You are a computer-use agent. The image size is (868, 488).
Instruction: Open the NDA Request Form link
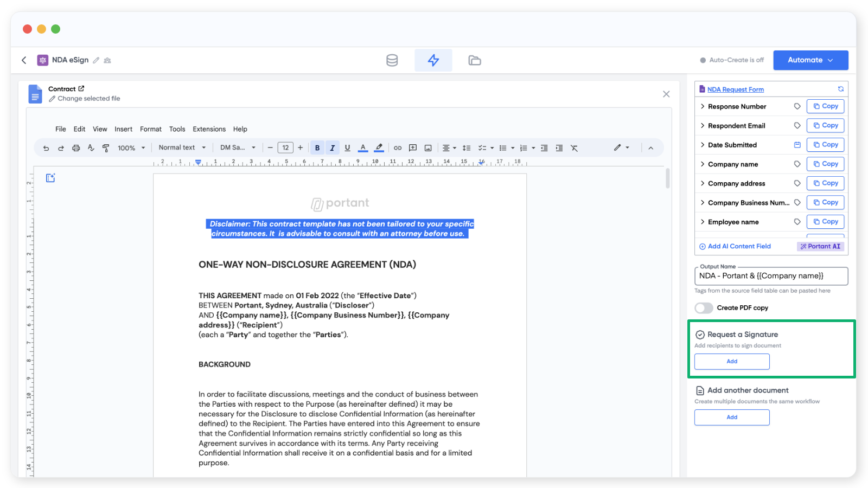[736, 89]
